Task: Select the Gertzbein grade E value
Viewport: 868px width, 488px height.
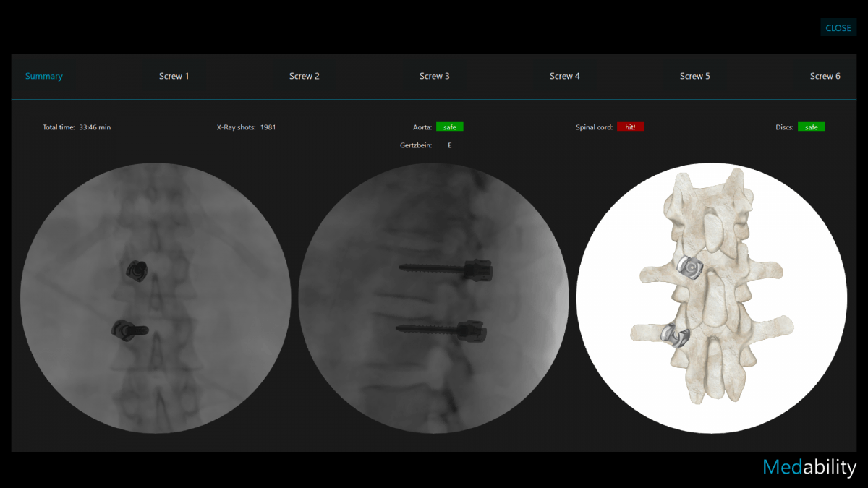Action: click(450, 145)
